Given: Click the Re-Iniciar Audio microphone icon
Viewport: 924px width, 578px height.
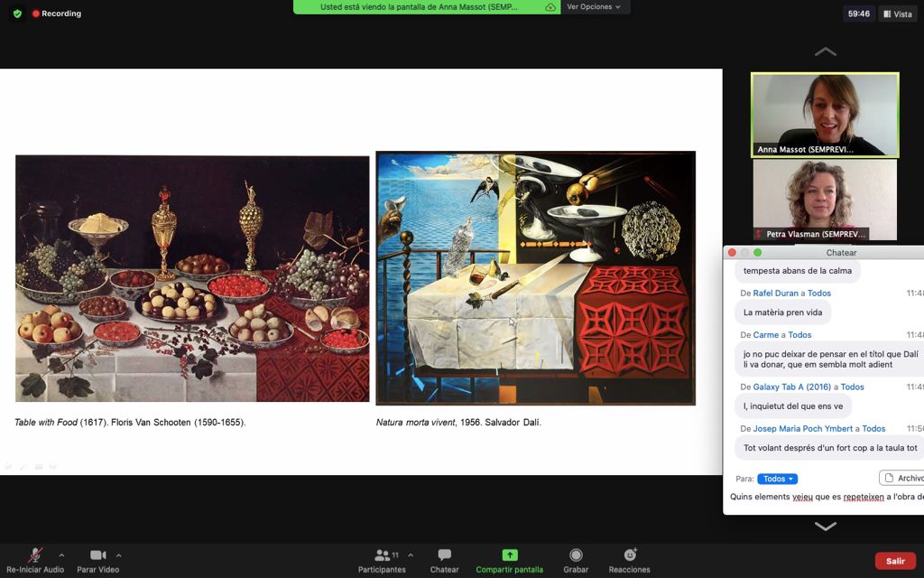Looking at the screenshot, I should [x=35, y=555].
